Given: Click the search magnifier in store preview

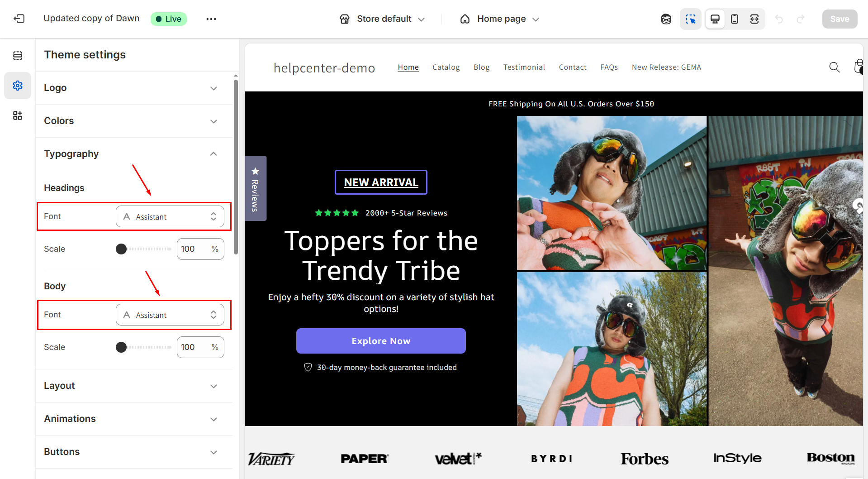Looking at the screenshot, I should click(834, 67).
